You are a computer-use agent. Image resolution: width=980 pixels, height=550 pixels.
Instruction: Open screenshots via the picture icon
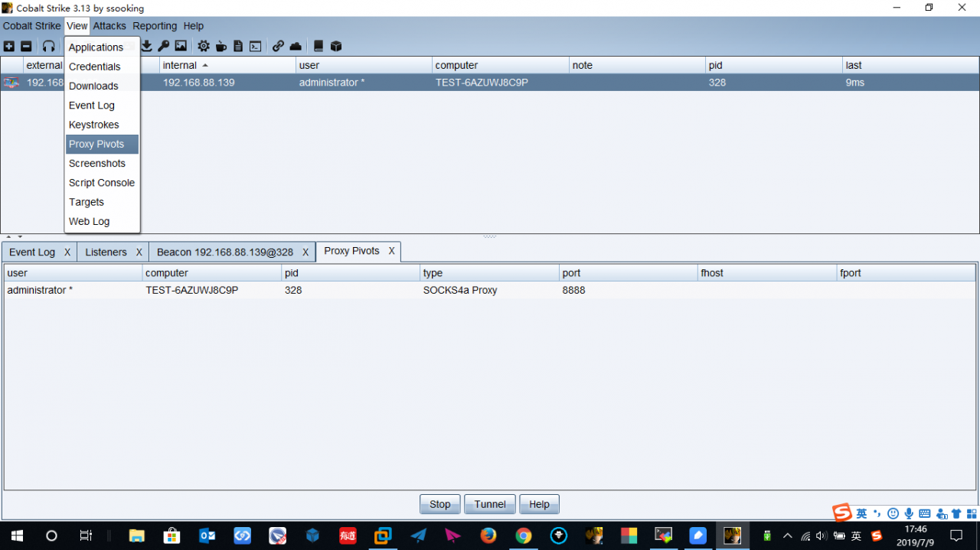181,47
